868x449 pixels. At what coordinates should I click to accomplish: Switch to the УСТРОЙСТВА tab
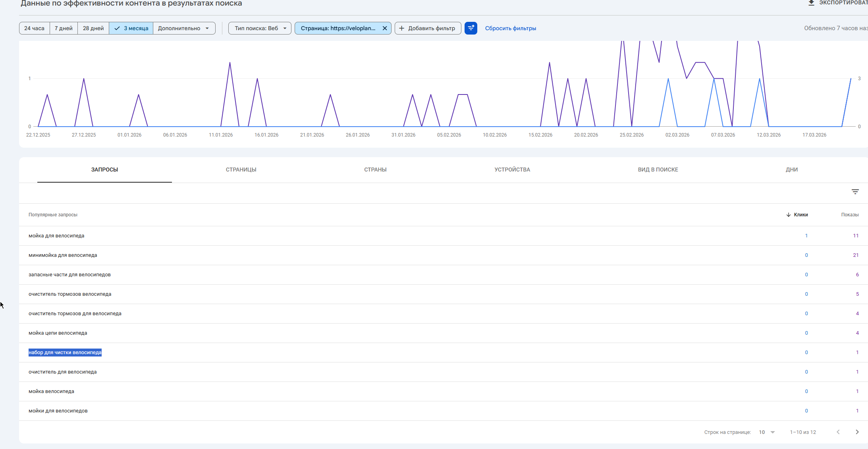[512, 170]
